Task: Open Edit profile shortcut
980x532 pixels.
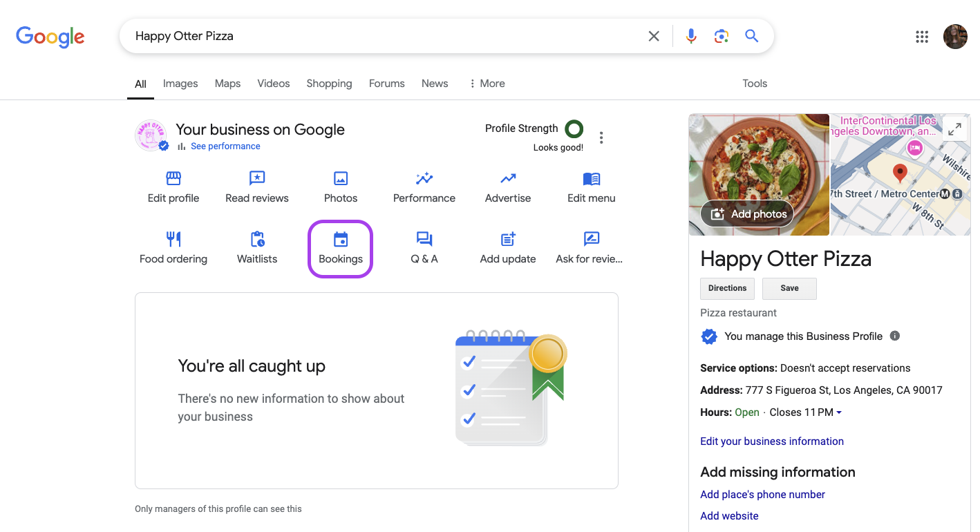Action: tap(173, 188)
